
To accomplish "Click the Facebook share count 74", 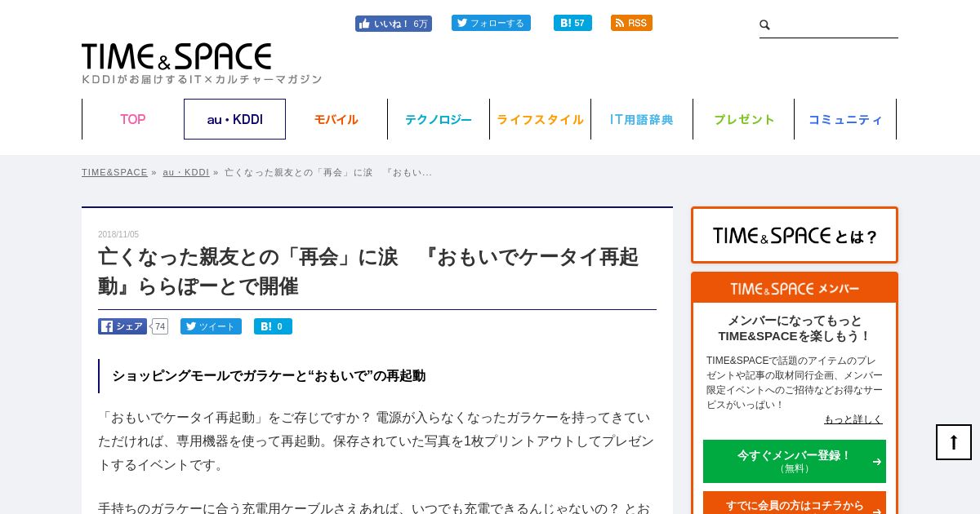I will 160,326.
